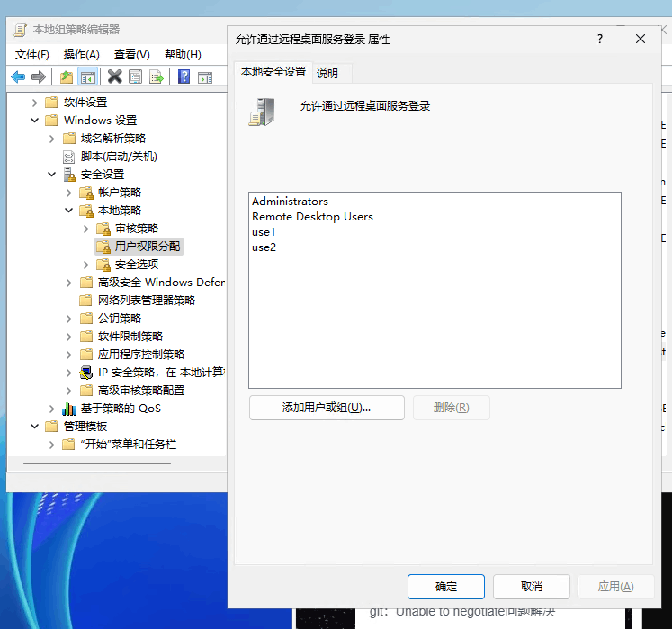Screen dimensions: 672x629
Task: Click the 删除(R) button
Action: coord(452,408)
